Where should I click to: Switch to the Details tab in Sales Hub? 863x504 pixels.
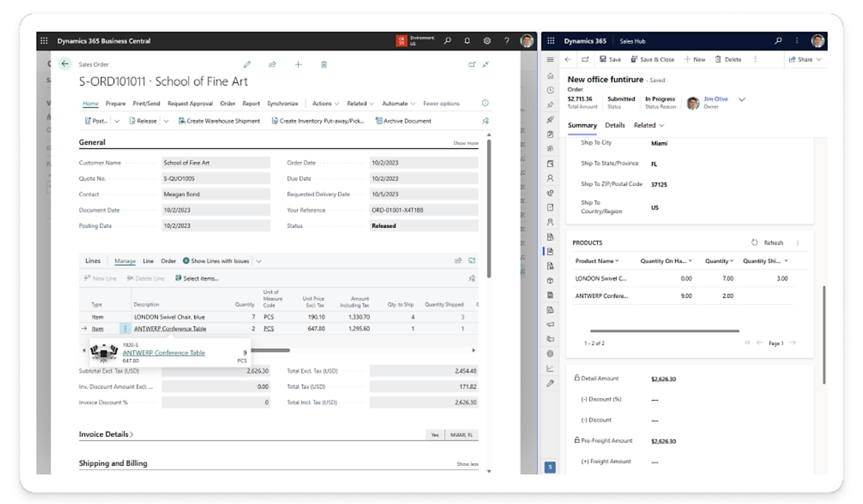[615, 126]
